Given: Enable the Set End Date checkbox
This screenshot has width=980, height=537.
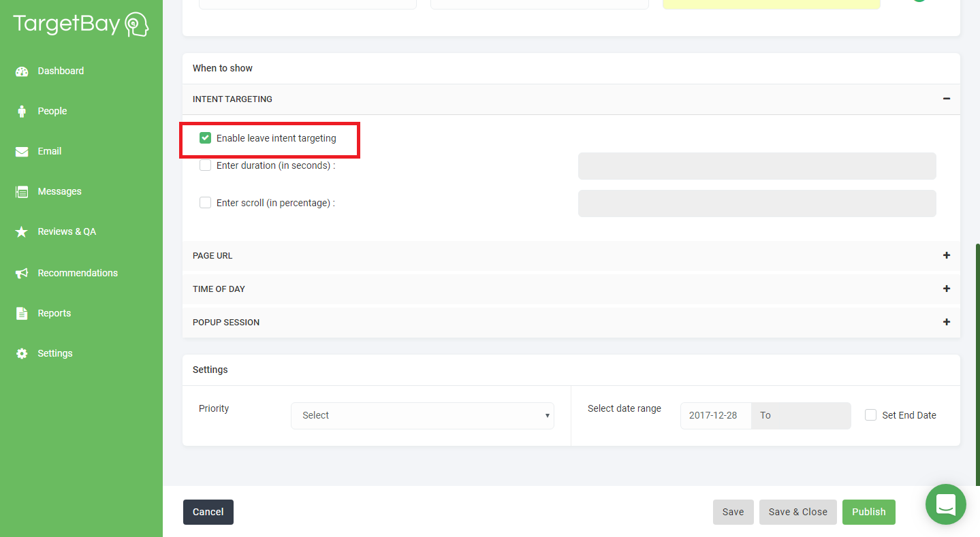Looking at the screenshot, I should coord(870,414).
